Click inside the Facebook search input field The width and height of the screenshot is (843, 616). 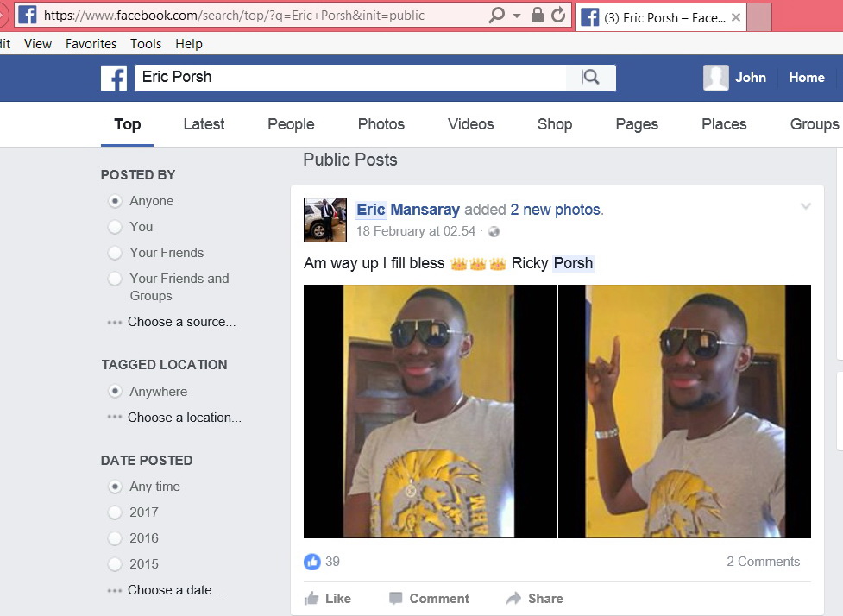[x=350, y=78]
